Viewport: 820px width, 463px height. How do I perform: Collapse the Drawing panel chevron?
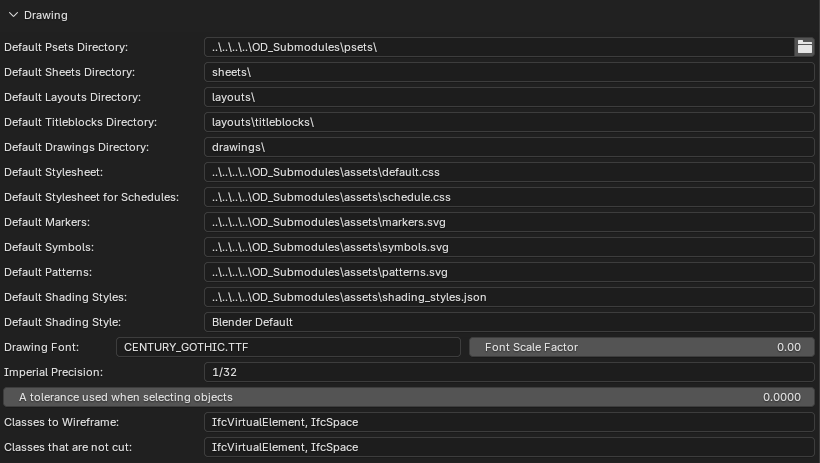click(x=14, y=15)
